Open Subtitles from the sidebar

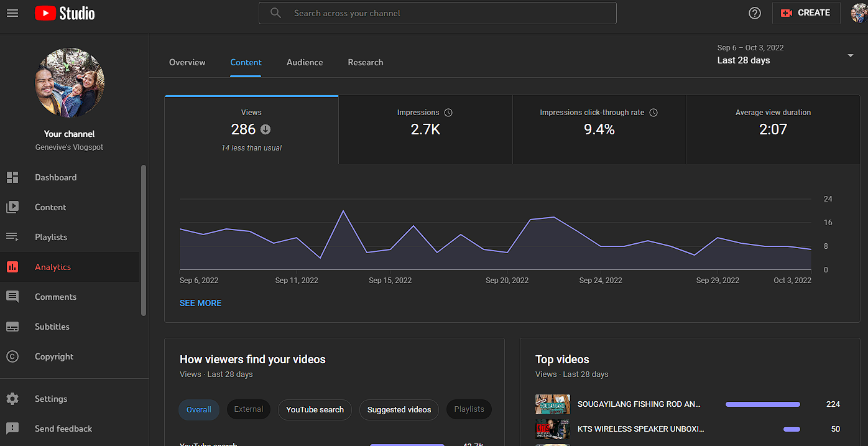[x=70, y=327]
